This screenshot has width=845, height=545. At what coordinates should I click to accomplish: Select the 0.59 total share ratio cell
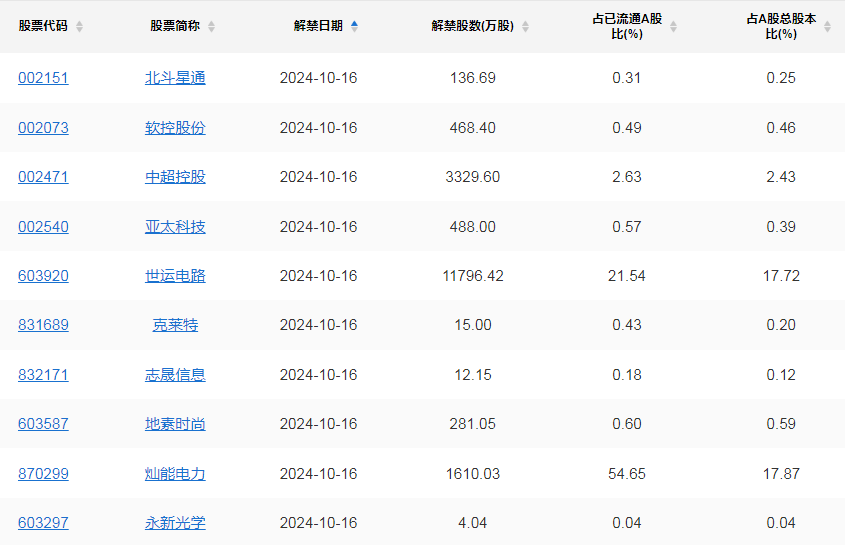click(781, 424)
